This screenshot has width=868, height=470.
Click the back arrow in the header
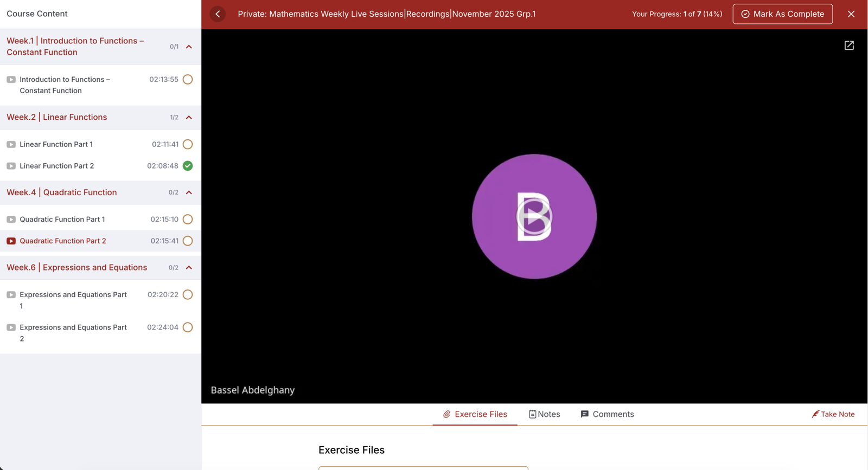[218, 14]
